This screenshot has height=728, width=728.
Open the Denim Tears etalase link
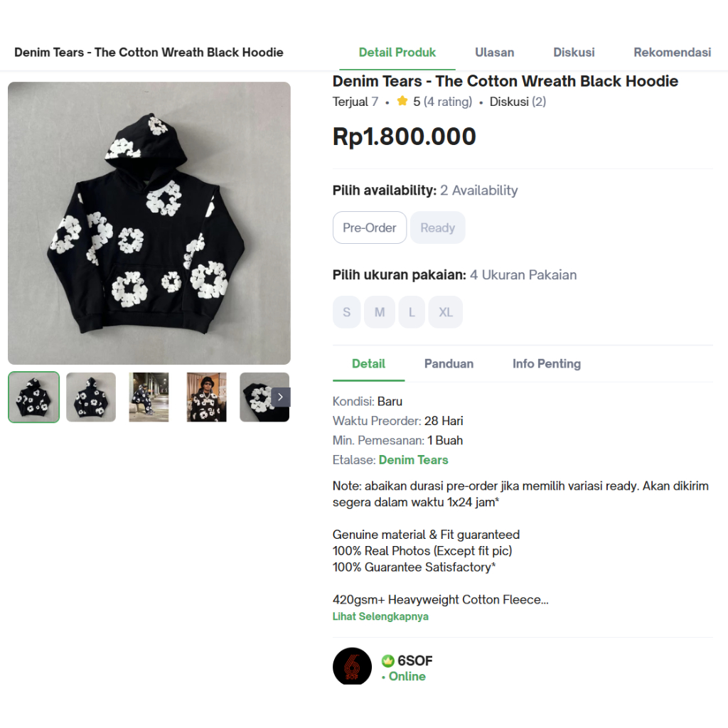tap(413, 460)
